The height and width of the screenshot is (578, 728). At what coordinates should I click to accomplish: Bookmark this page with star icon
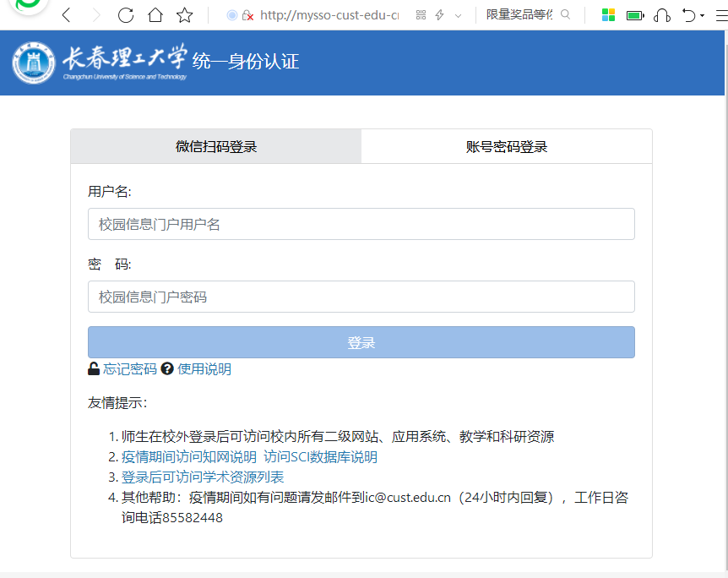(x=184, y=15)
